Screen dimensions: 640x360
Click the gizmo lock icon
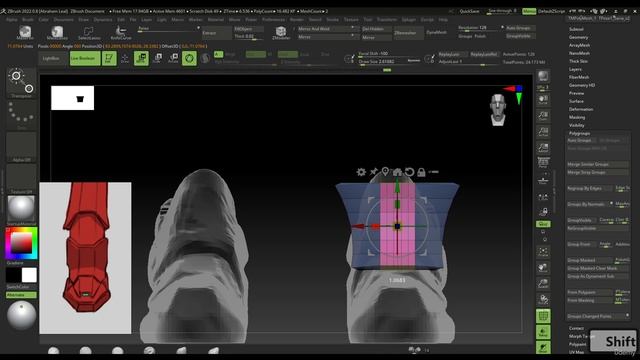click(x=421, y=172)
